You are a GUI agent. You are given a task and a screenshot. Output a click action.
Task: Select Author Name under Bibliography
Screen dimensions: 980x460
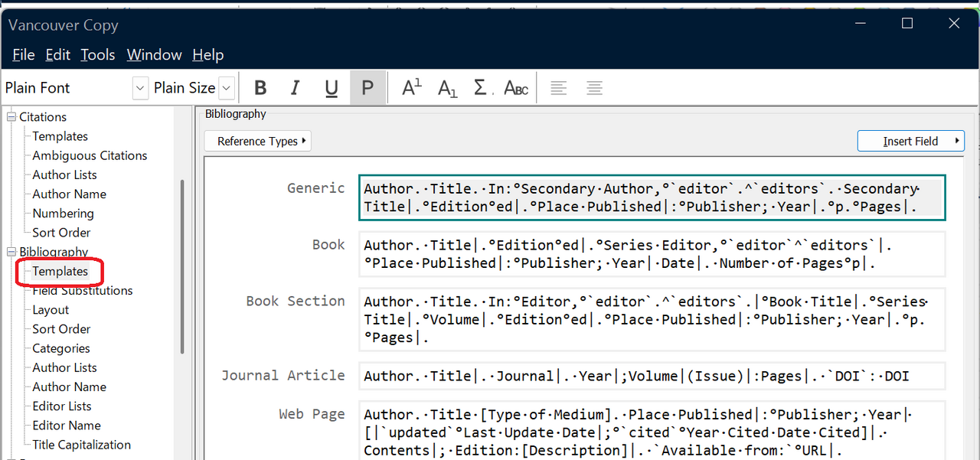click(69, 387)
